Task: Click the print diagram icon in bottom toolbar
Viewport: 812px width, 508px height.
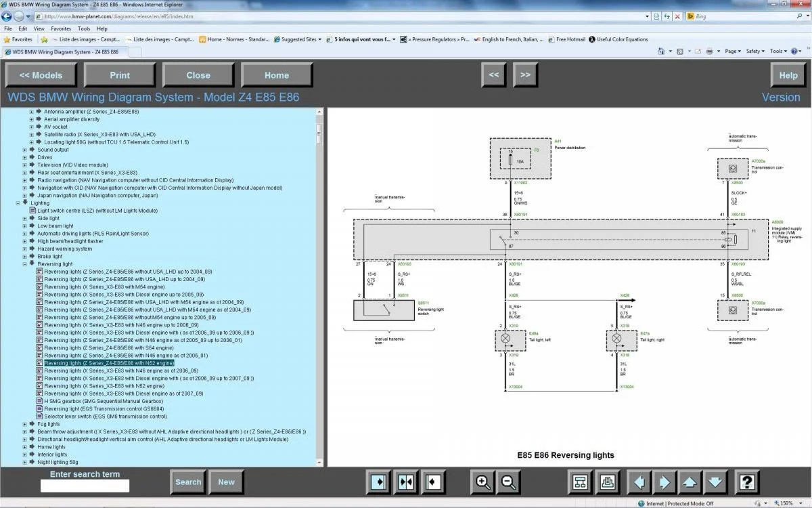Action: (x=607, y=482)
